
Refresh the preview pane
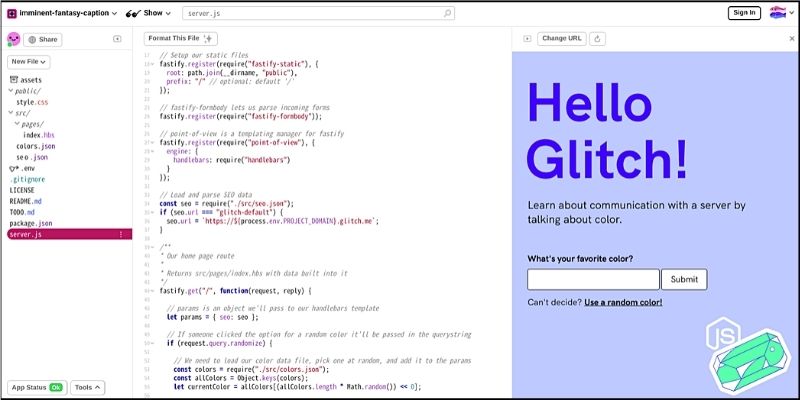pos(597,39)
